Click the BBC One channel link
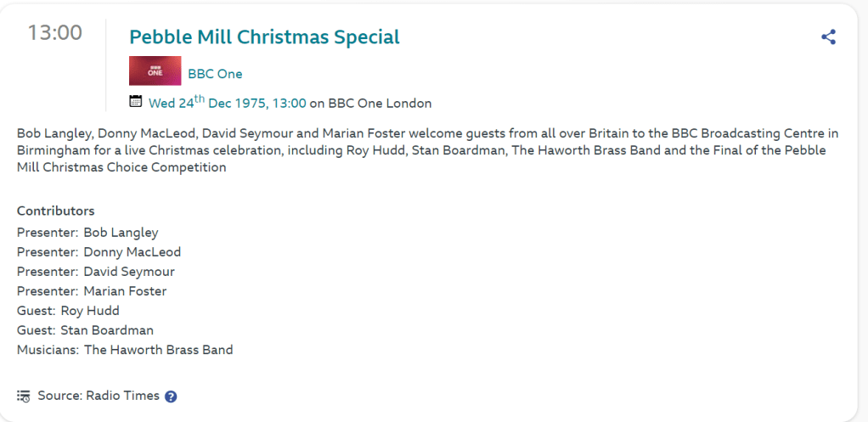The image size is (868, 422). (x=215, y=74)
